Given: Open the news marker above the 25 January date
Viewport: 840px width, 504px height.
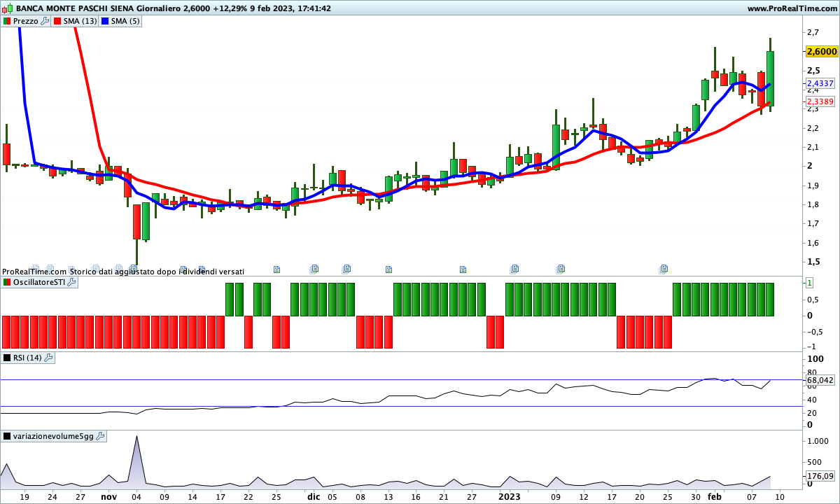Looking at the screenshot, I should click(x=664, y=268).
